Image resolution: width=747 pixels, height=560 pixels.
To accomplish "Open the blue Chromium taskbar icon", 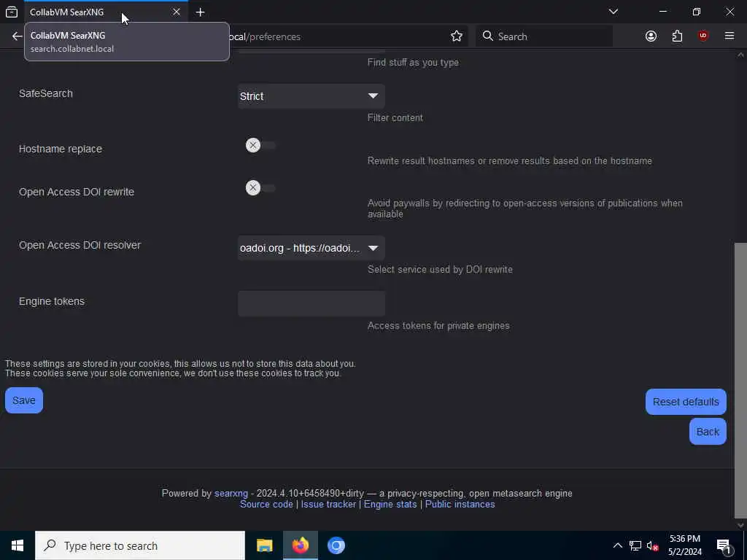I will [x=336, y=545].
